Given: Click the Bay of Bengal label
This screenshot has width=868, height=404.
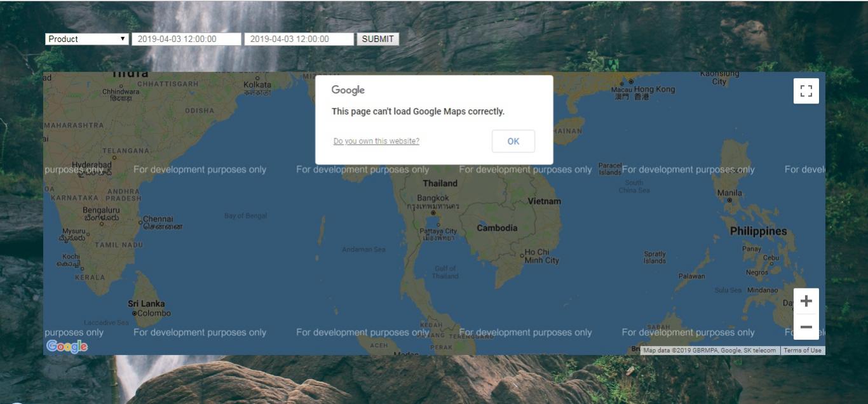Looking at the screenshot, I should pos(246,216).
